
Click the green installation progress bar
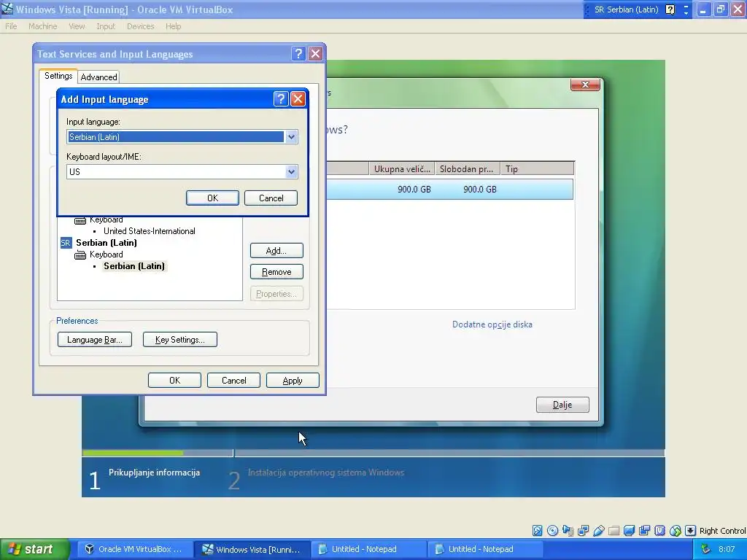(x=133, y=453)
